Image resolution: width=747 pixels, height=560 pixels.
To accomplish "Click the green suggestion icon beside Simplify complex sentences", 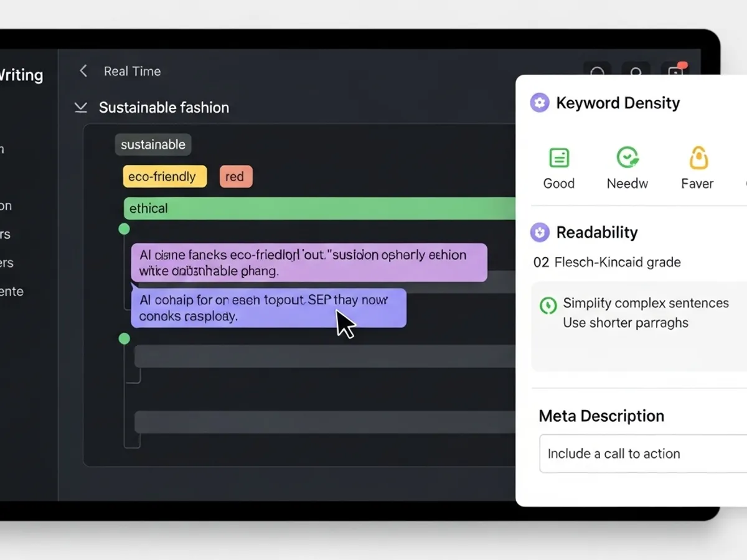I will tap(548, 305).
